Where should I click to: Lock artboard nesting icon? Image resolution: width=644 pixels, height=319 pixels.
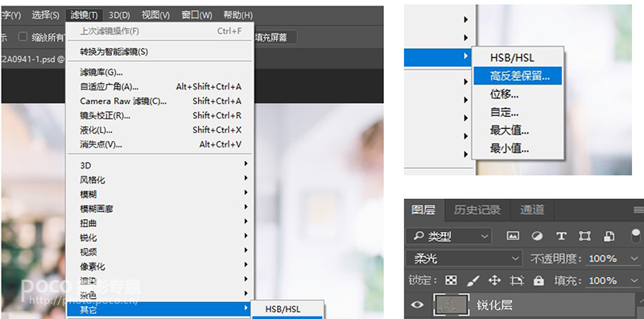click(x=516, y=281)
